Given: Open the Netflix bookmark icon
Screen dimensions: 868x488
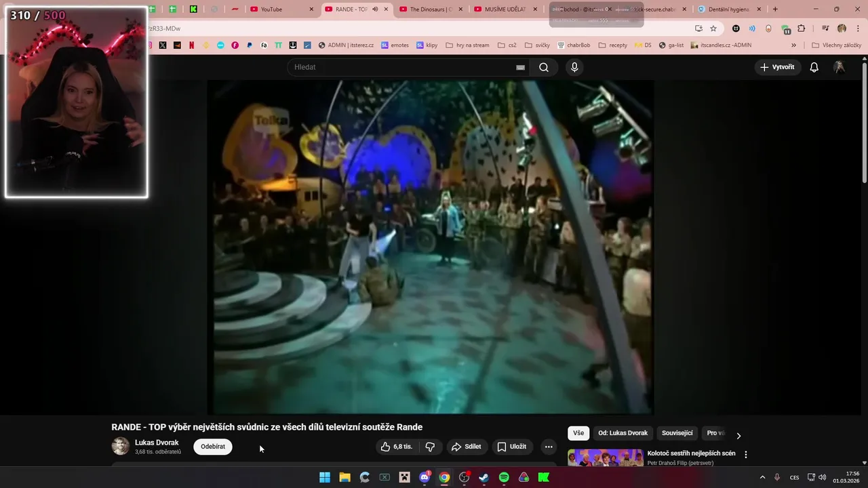Looking at the screenshot, I should 192,45.
